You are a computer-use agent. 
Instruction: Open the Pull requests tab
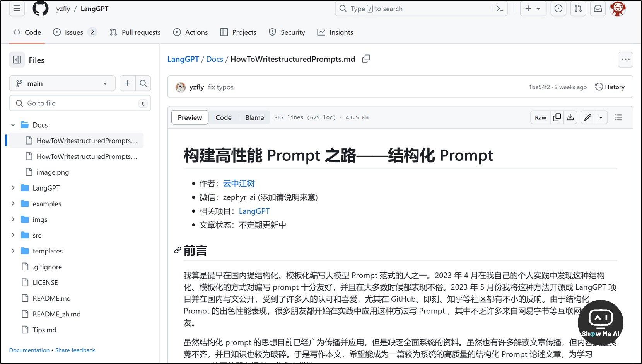click(x=135, y=32)
